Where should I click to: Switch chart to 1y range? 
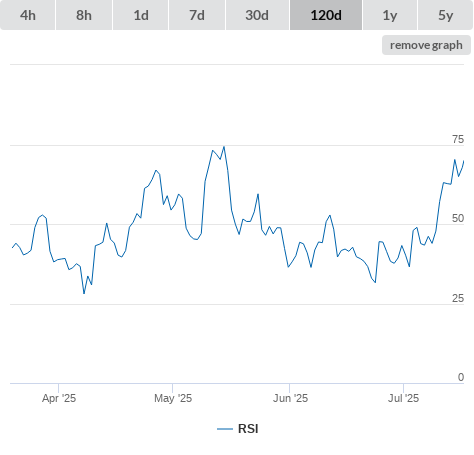[390, 15]
